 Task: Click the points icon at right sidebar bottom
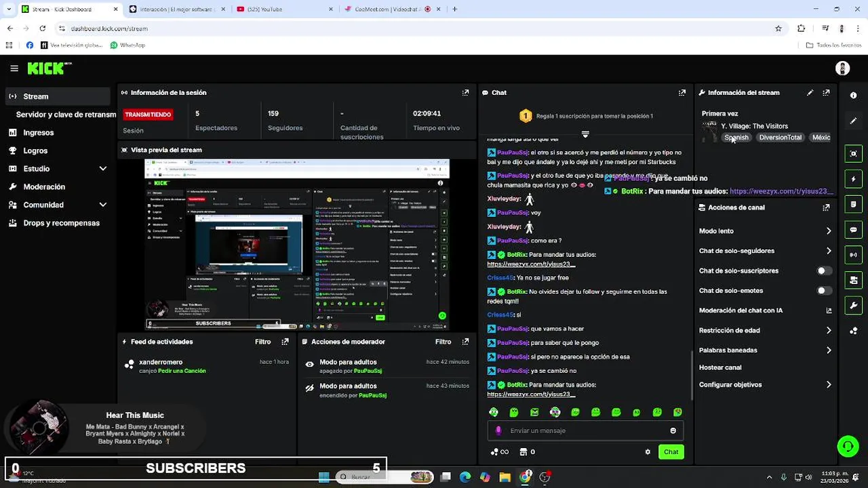853,331
